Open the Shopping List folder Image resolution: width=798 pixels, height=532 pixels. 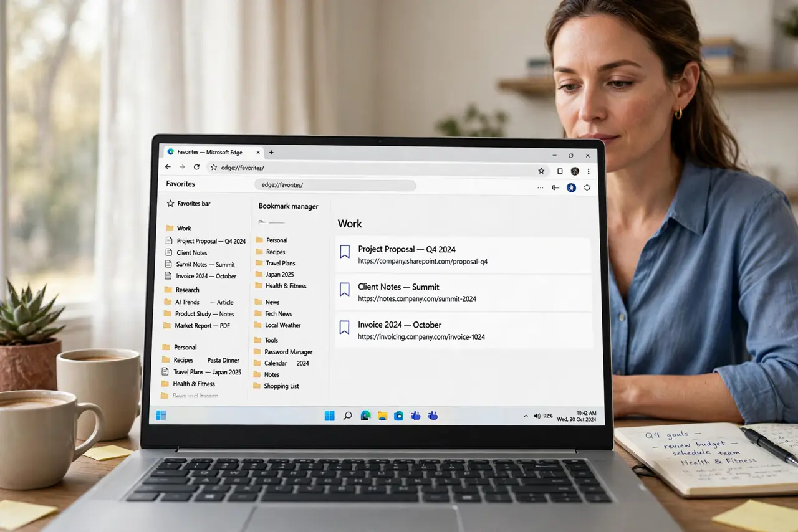[x=276, y=386]
